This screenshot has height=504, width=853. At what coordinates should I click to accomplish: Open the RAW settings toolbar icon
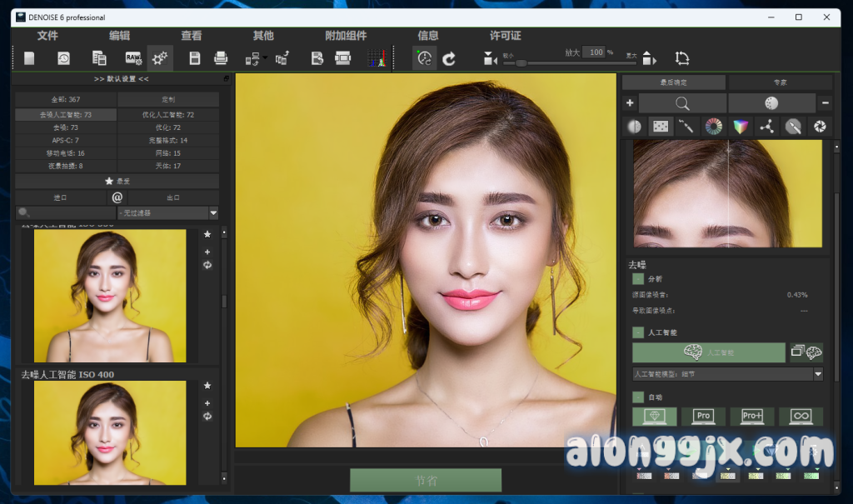click(x=132, y=57)
